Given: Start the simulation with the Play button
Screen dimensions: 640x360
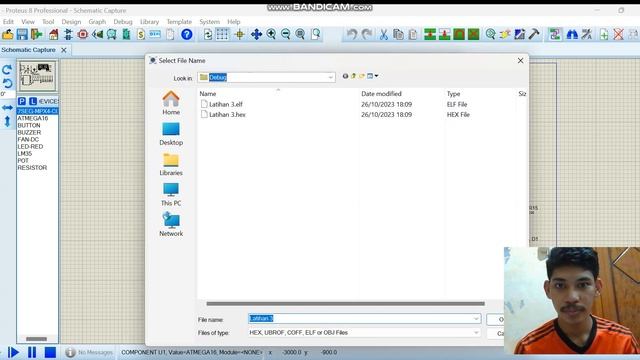Looking at the screenshot, I should pos(13,352).
